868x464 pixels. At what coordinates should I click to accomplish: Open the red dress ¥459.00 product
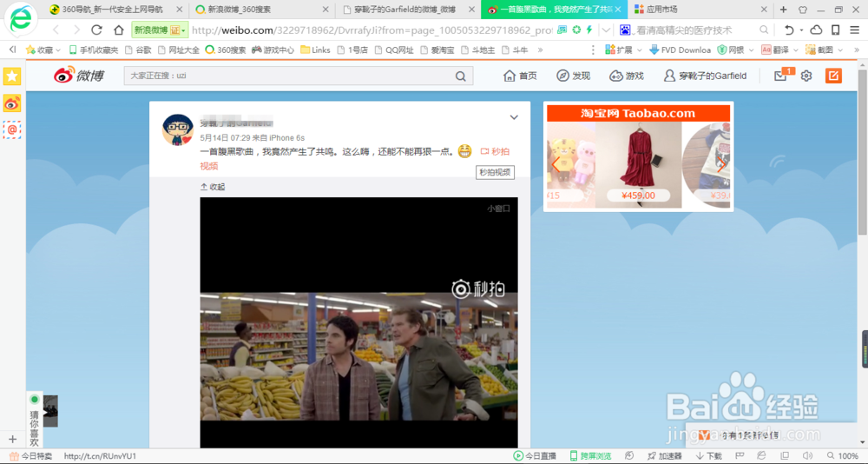638,164
